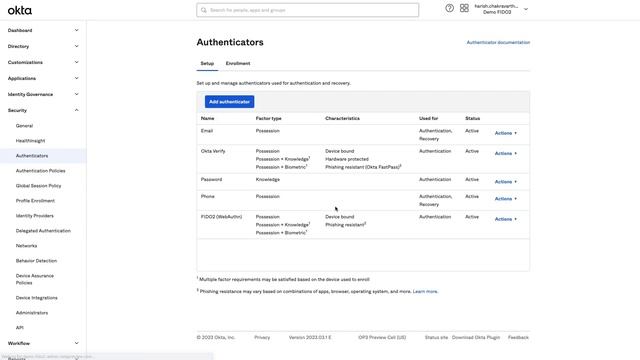Expand the Identity Governance chevron
640x360 pixels.
coord(76,94)
